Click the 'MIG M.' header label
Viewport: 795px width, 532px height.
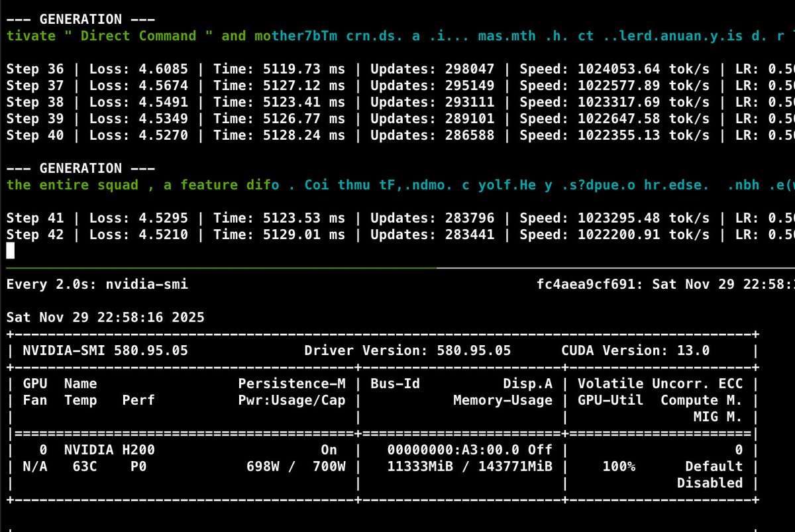(717, 417)
